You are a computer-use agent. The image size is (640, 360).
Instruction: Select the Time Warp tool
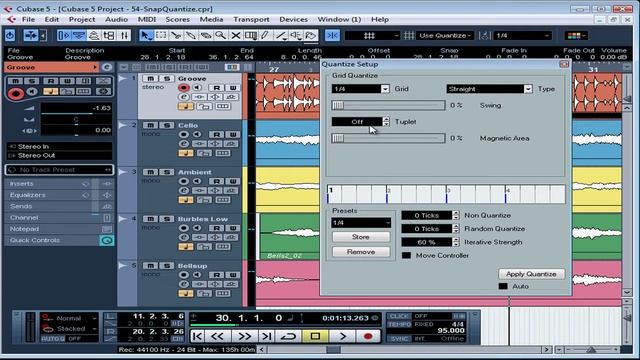pos(250,36)
